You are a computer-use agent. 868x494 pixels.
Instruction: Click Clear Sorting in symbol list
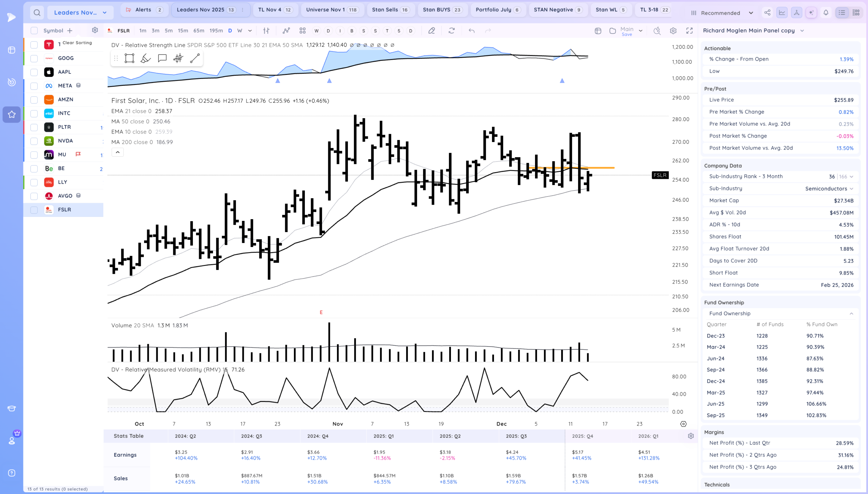pyautogui.click(x=77, y=43)
